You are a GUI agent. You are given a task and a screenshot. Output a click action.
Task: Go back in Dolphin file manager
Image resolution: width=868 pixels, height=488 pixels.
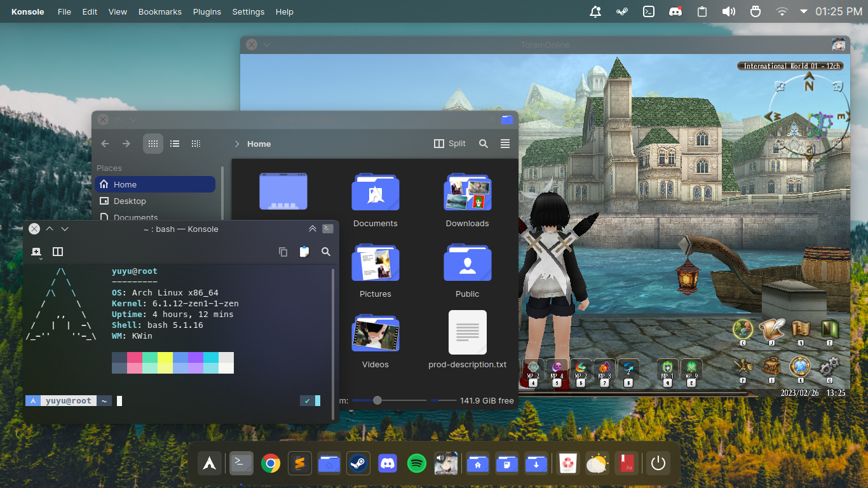tap(105, 144)
